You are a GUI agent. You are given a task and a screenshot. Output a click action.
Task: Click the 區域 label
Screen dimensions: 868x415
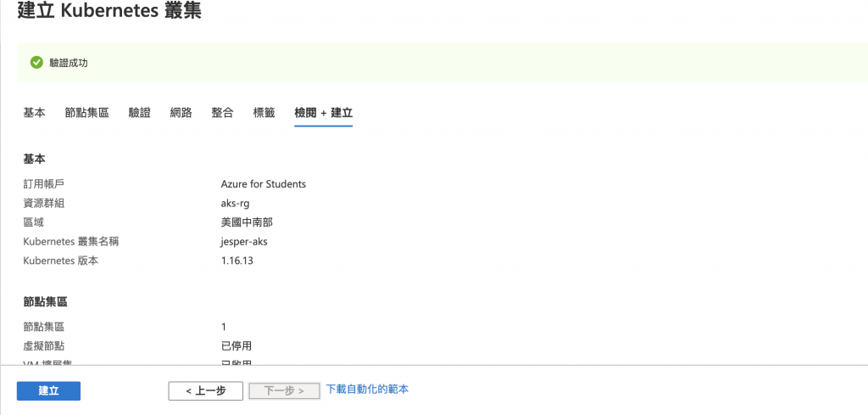click(x=33, y=222)
